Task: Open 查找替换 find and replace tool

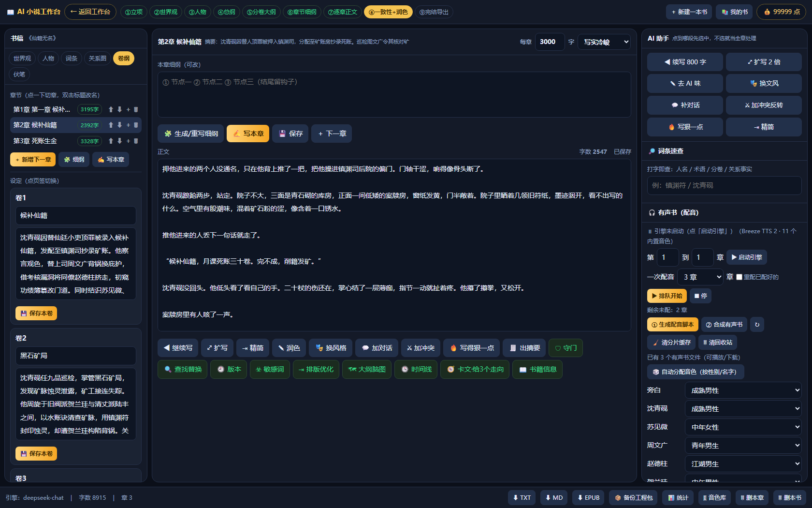Action: (x=183, y=369)
